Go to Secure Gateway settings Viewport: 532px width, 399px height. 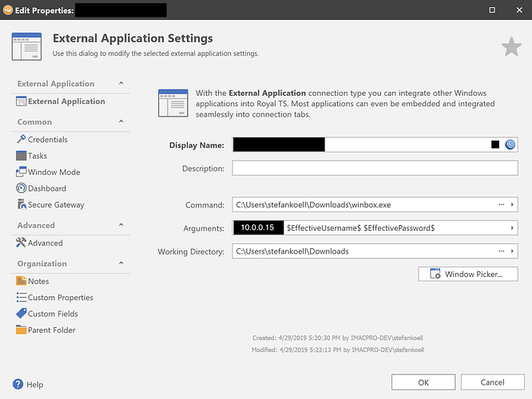point(56,205)
